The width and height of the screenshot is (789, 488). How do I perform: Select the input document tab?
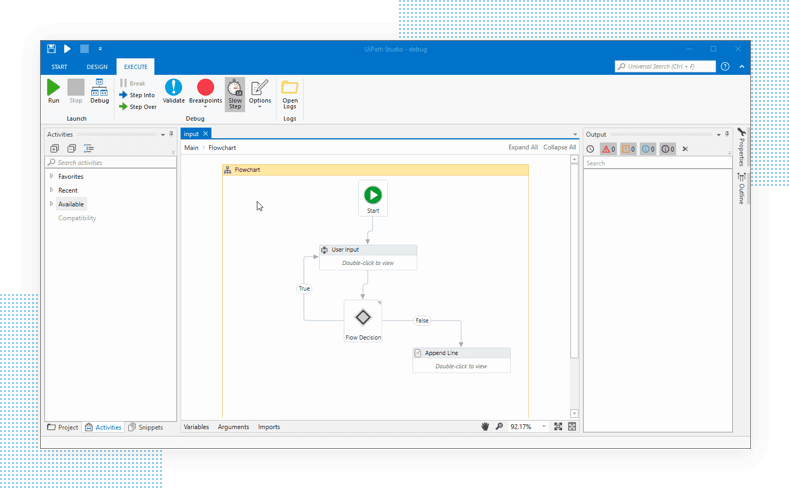tap(191, 134)
